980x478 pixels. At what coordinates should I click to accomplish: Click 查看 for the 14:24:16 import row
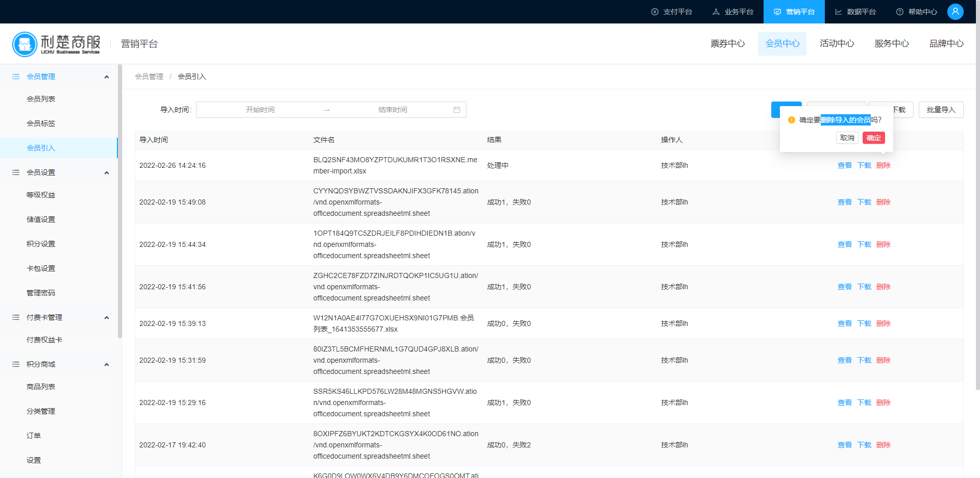tap(845, 165)
